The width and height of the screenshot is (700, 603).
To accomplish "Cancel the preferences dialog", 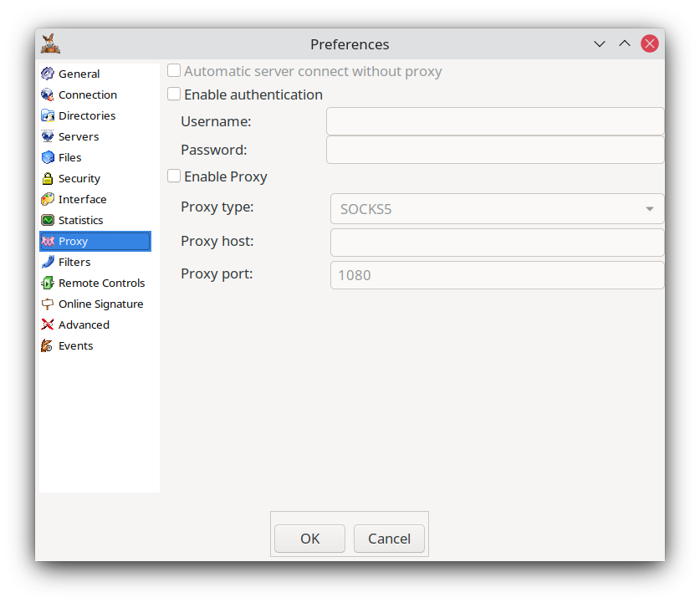I will [389, 539].
